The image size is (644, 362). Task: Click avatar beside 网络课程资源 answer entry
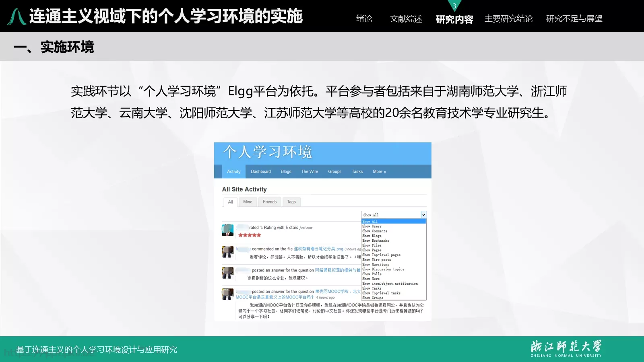(227, 273)
